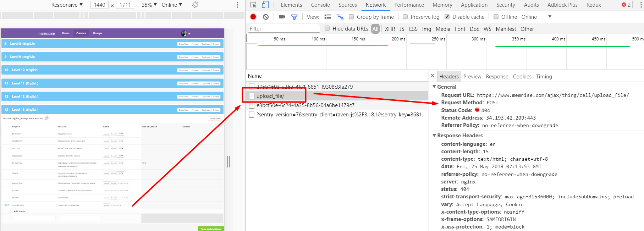The width and height of the screenshot is (644, 231).
Task: Open device toolbar more options menu
Action: point(237,5)
